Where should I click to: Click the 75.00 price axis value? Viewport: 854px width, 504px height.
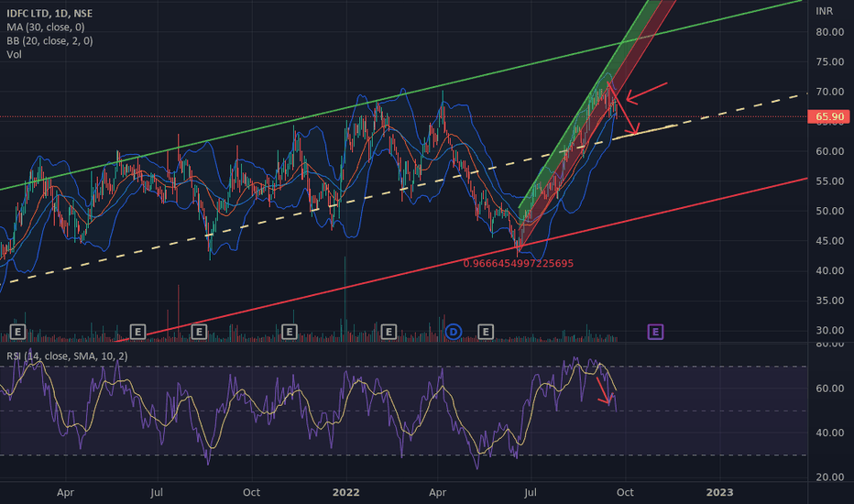tap(830, 61)
